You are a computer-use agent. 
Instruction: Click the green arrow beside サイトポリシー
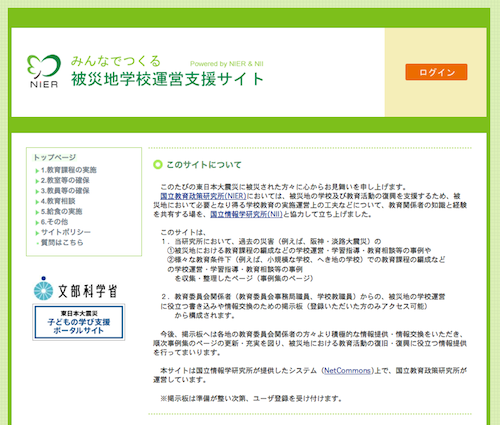37,233
